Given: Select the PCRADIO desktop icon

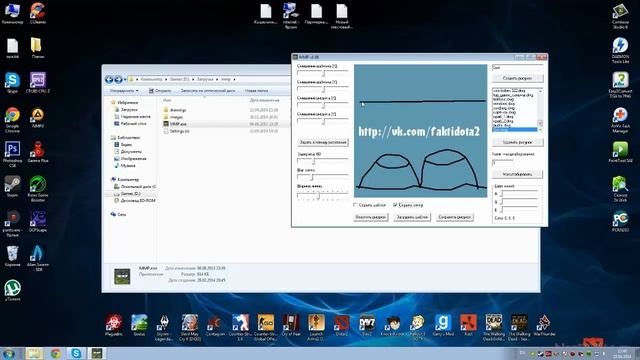Looking at the screenshot, I should (620, 222).
